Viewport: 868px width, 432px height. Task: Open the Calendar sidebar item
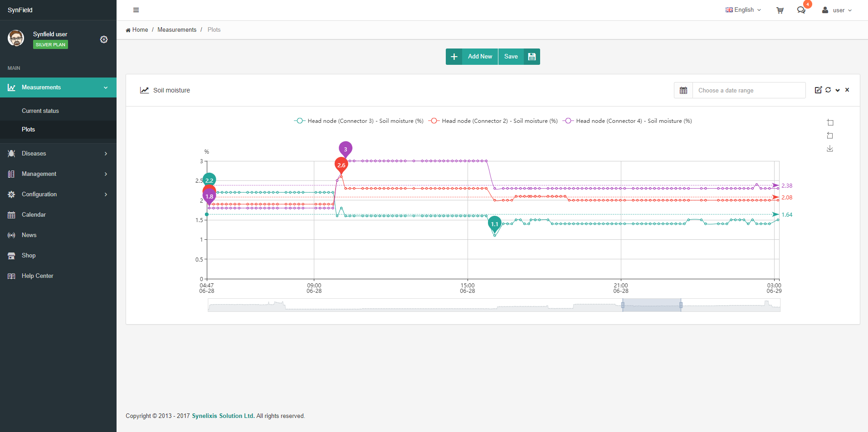tap(34, 215)
